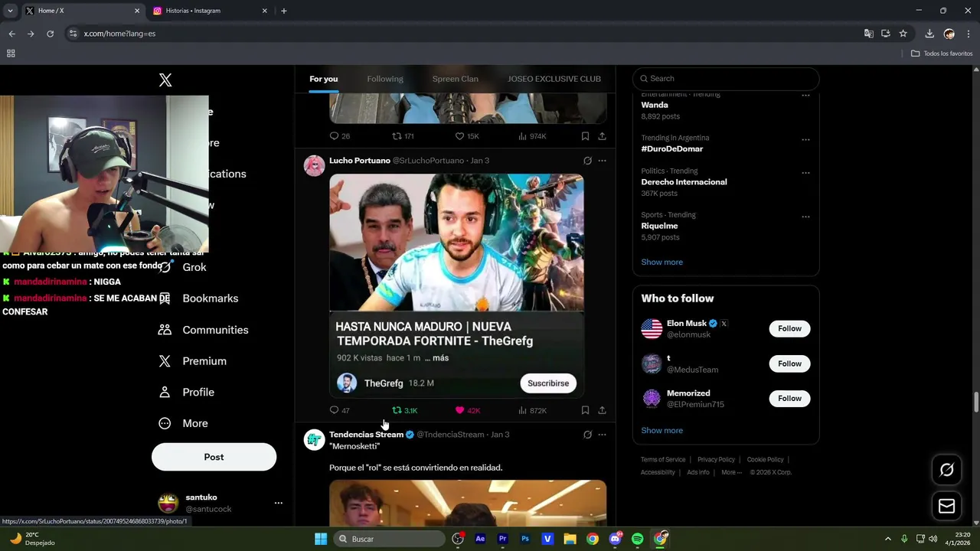Click the X search field
This screenshot has height=551, width=980.
point(726,78)
